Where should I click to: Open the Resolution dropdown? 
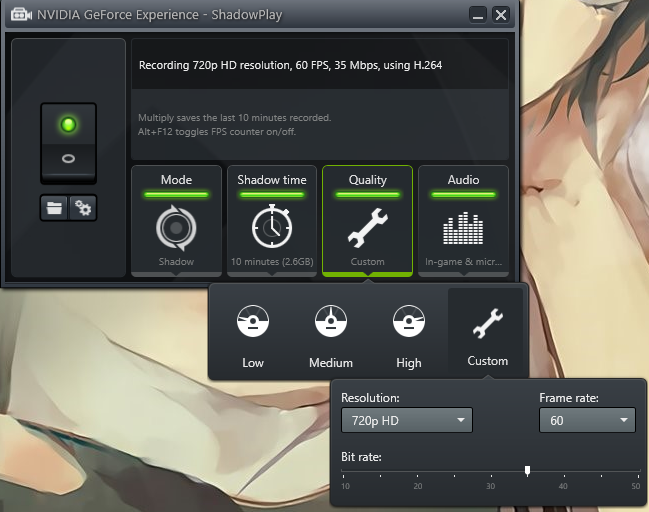[x=406, y=421]
